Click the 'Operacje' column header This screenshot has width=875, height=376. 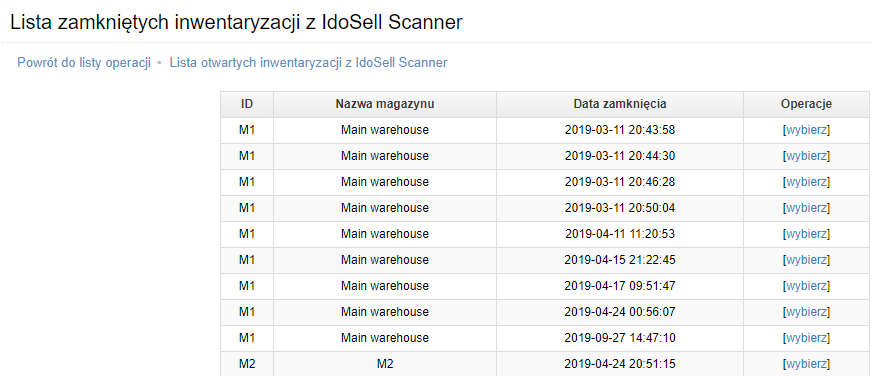pos(806,104)
